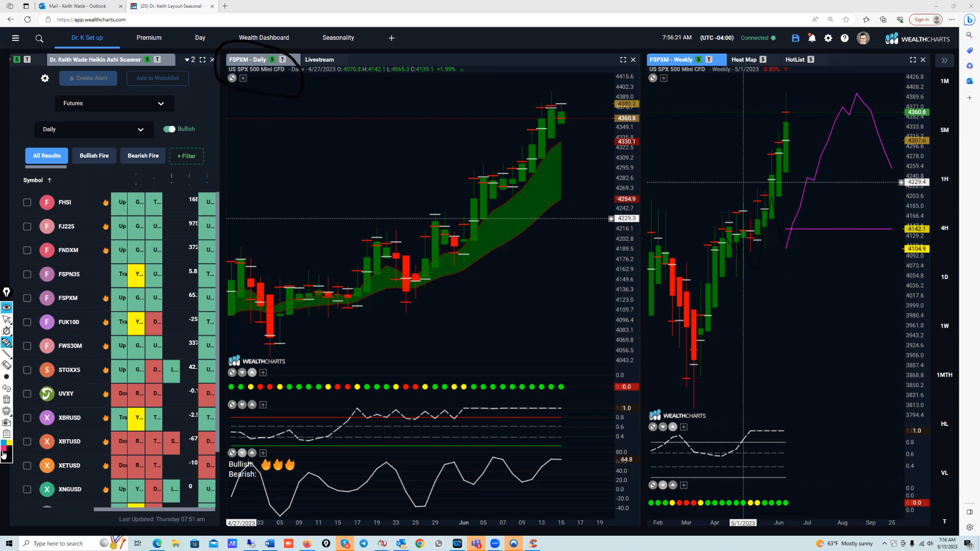The image size is (980, 551).
Task: Sort list by Symbol column arrow
Action: [50, 180]
